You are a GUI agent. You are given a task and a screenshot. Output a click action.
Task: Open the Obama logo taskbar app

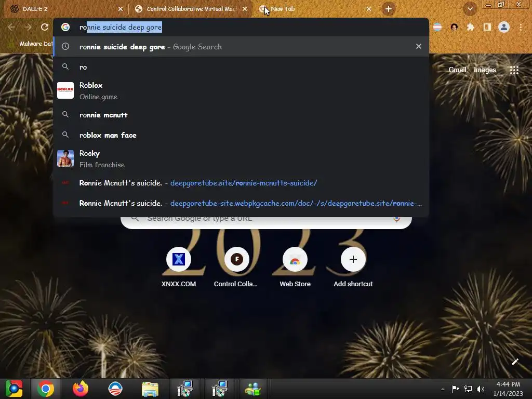(x=115, y=389)
